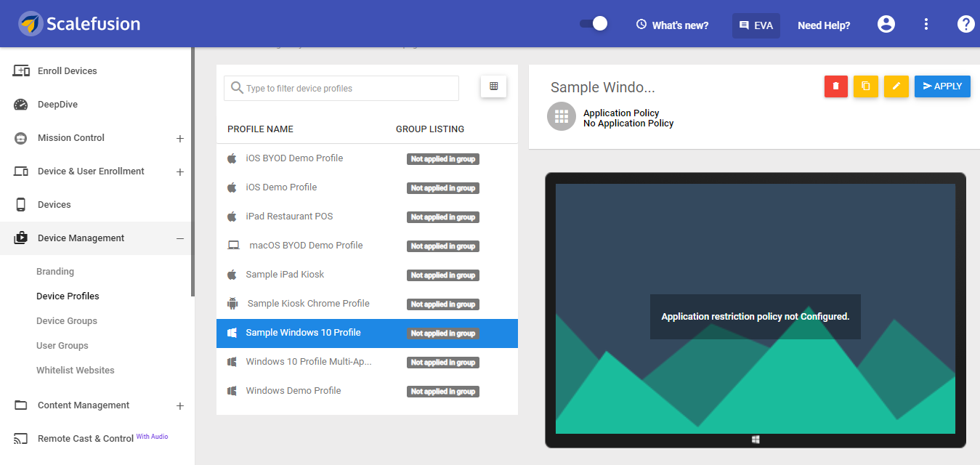Select iPad Restaurant POS profile

[367, 217]
